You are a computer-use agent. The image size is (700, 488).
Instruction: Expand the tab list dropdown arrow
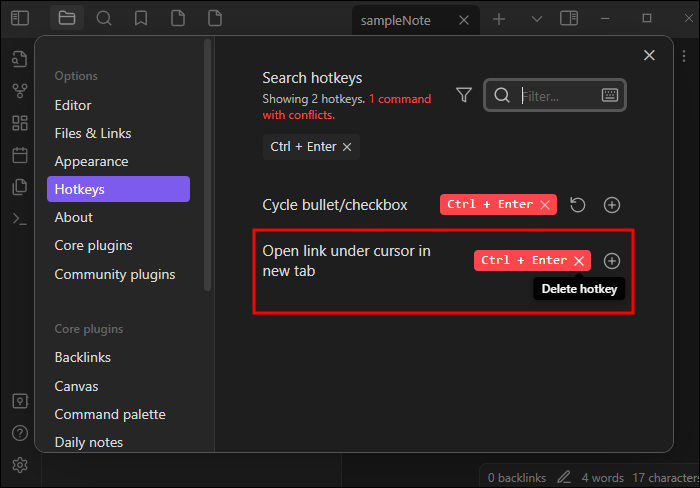point(537,19)
